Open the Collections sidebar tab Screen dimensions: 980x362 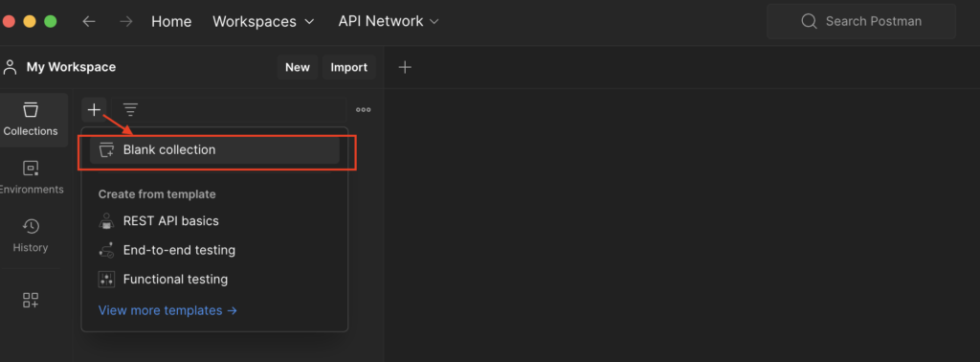pos(31,120)
